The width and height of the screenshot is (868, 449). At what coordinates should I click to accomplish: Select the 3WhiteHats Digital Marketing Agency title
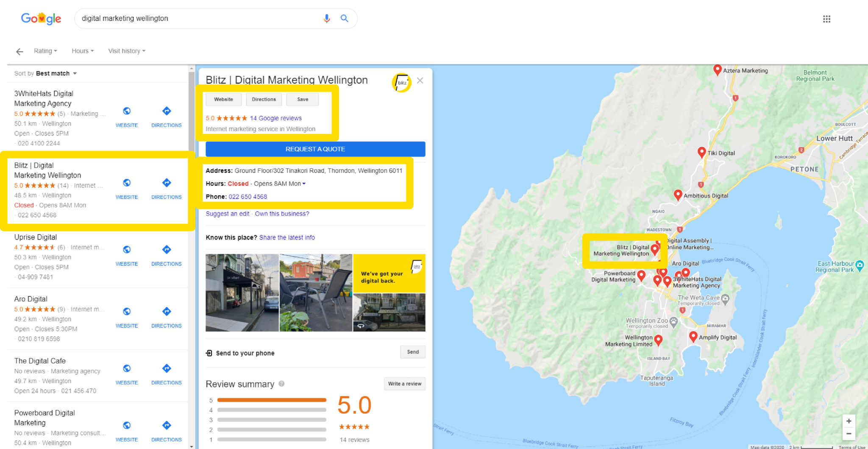point(44,98)
